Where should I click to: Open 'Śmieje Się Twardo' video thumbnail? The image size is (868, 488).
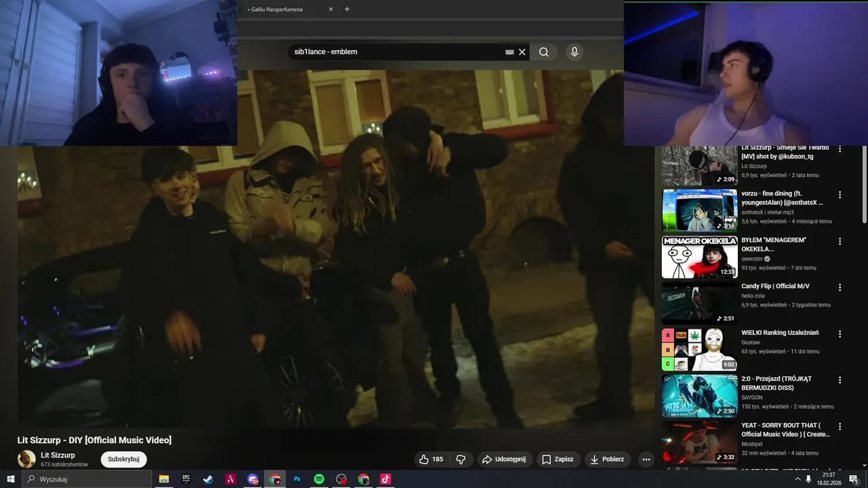(699, 165)
